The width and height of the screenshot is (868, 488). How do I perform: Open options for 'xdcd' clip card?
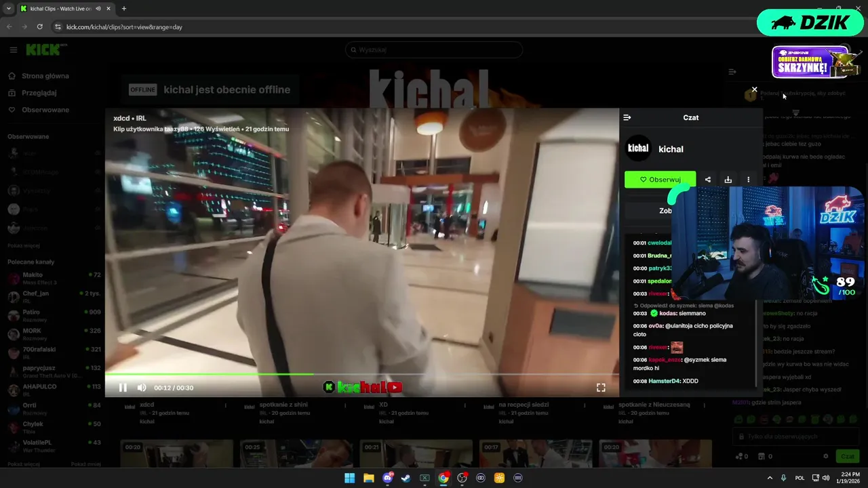(226, 405)
